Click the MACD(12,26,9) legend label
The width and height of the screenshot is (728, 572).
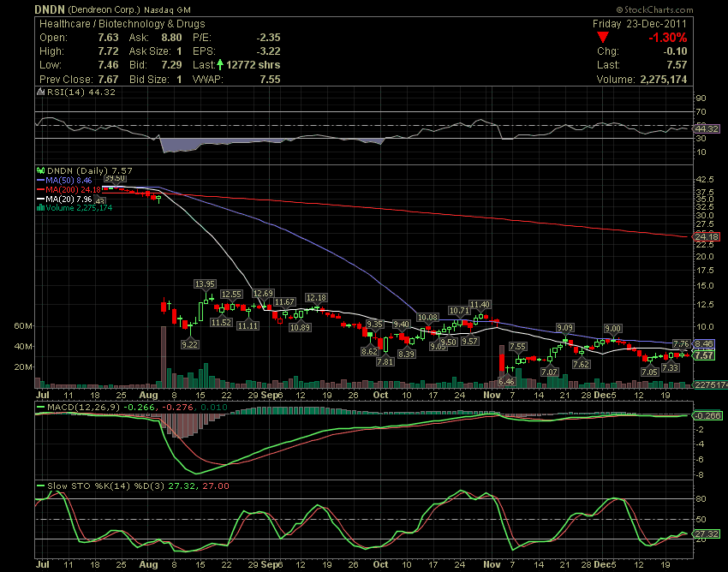coord(83,408)
